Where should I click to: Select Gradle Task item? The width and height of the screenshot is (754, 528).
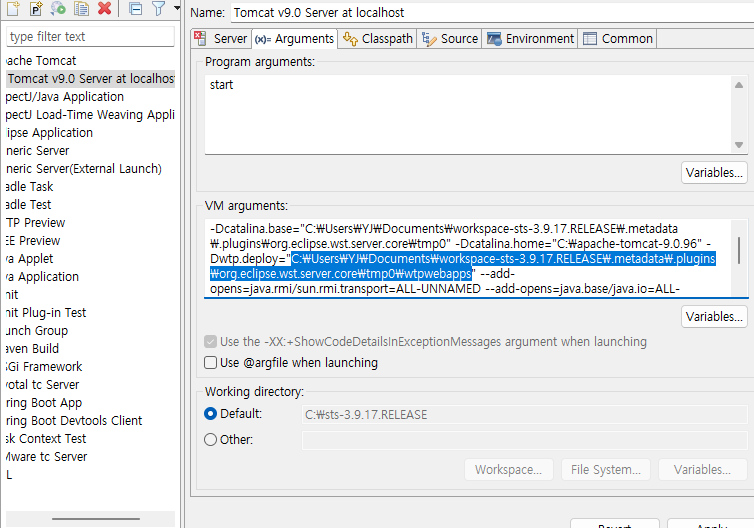pos(30,187)
